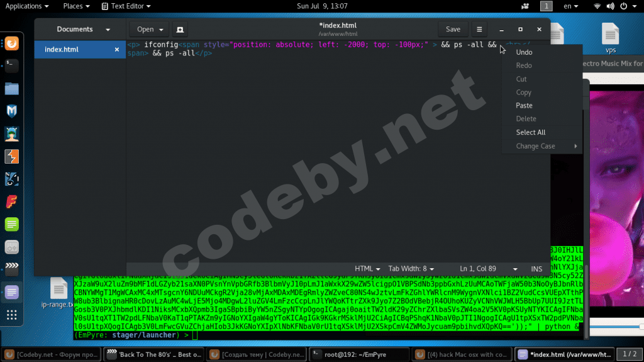
Task: Switch to Back To The 80's taskbar window
Action: [153, 354]
